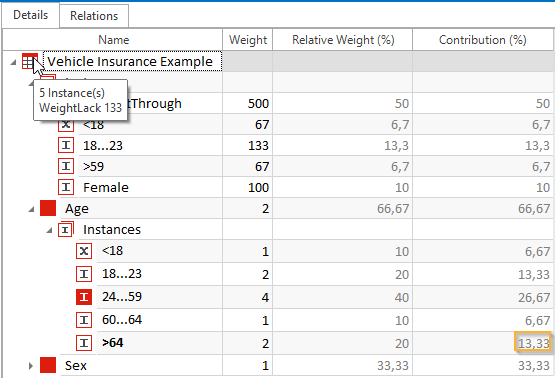The image size is (555, 378).
Task: Click the >59 instance icon
Action: click(66, 166)
